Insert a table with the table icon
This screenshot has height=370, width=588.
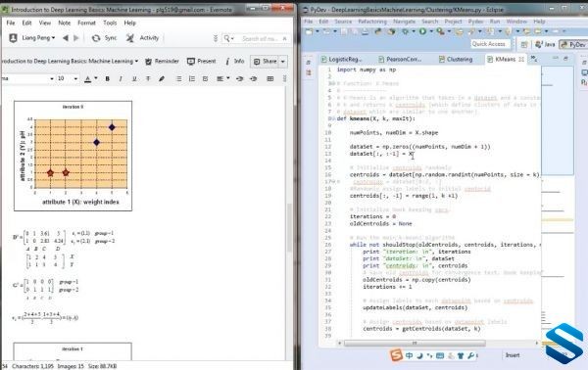270,78
